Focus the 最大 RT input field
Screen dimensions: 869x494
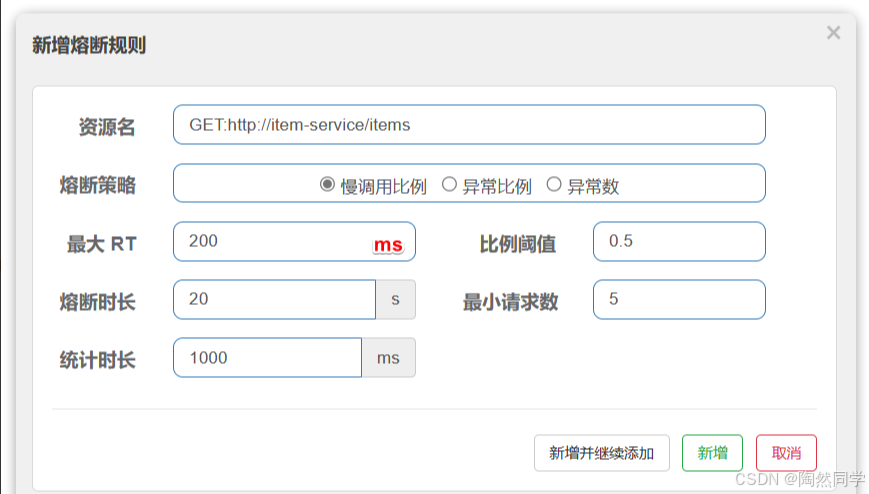(294, 242)
